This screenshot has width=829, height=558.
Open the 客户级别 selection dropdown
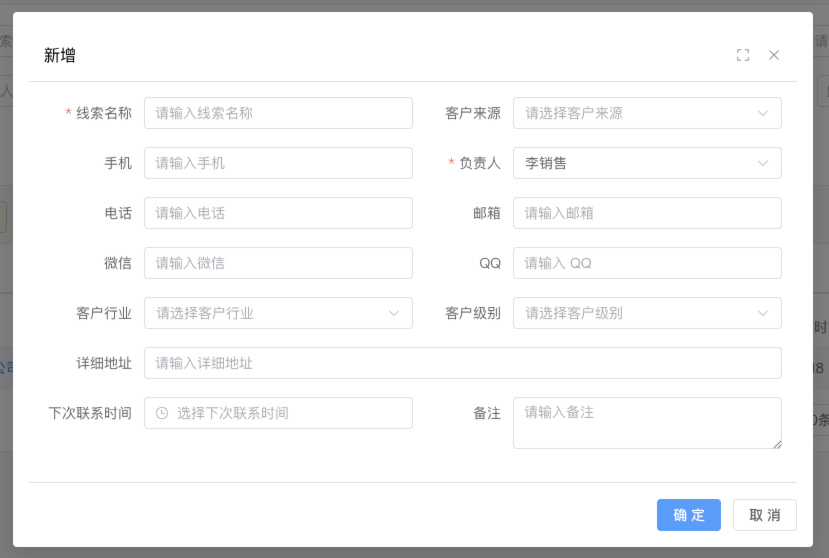click(x=647, y=313)
